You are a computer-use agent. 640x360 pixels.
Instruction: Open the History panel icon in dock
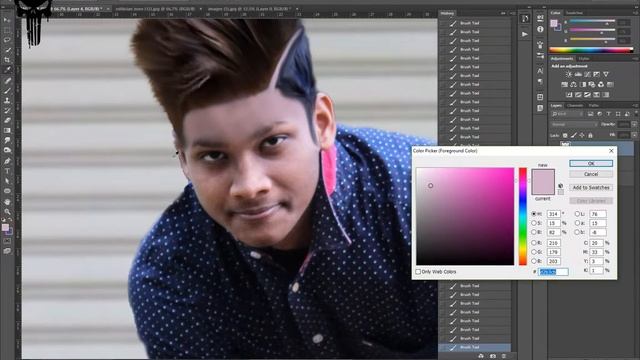coord(525,18)
